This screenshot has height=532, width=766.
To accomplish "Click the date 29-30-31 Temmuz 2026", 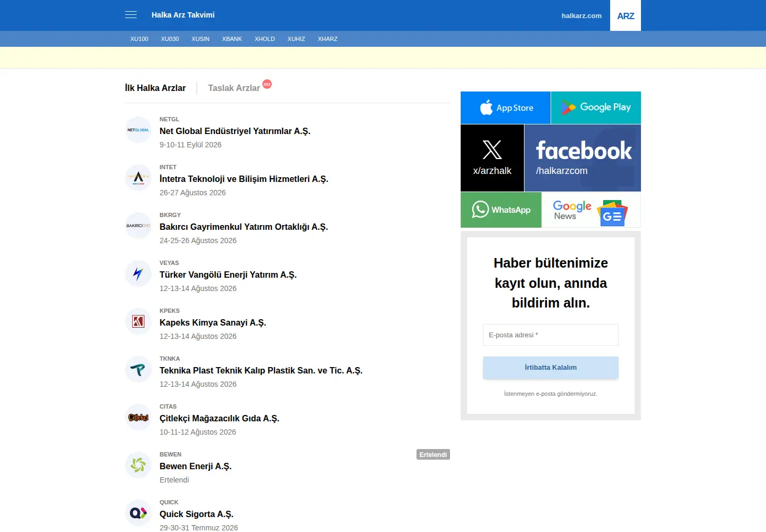I will tap(199, 528).
